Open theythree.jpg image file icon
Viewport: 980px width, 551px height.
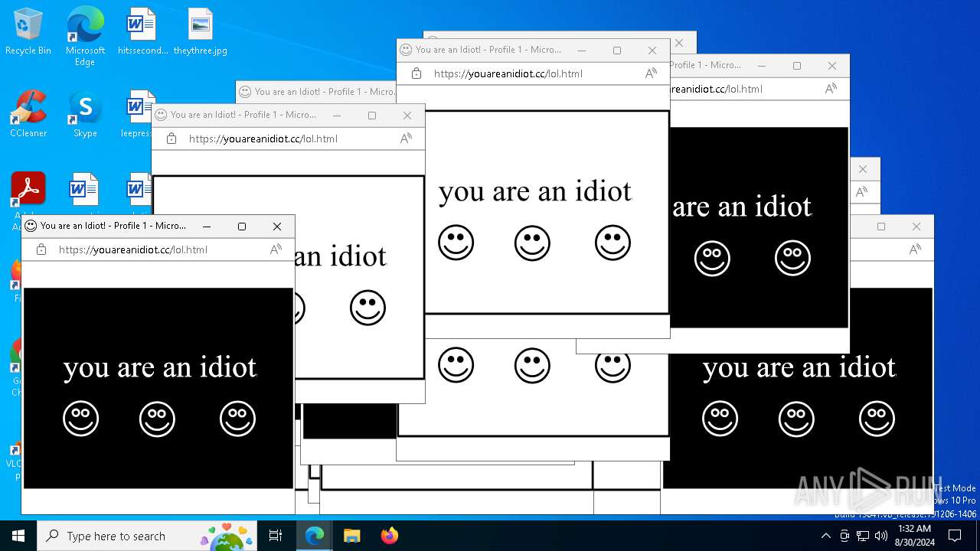(200, 32)
